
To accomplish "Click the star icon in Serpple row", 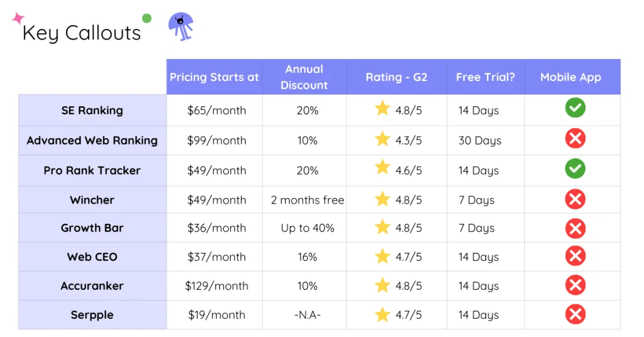I will (382, 314).
